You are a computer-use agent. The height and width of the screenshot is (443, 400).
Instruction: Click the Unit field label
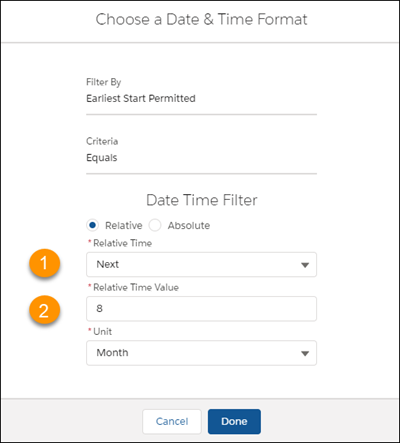click(102, 332)
